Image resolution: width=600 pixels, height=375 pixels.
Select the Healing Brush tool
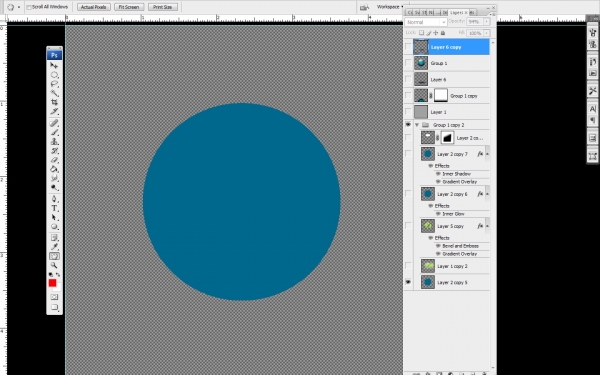(x=54, y=123)
